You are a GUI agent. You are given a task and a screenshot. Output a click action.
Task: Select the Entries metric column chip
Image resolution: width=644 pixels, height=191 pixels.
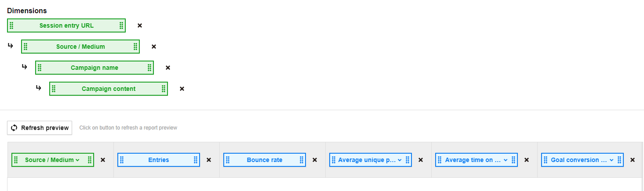[x=158, y=160]
